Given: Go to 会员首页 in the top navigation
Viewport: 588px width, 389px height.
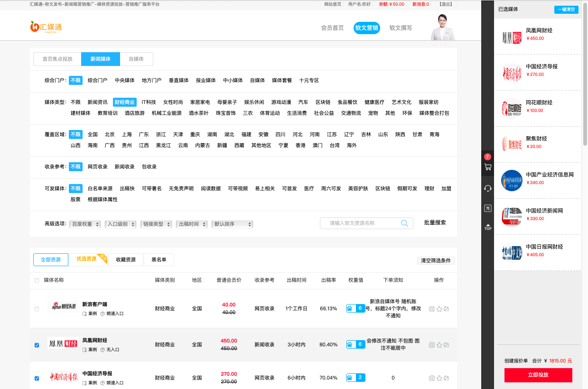Looking at the screenshot, I should (x=332, y=28).
